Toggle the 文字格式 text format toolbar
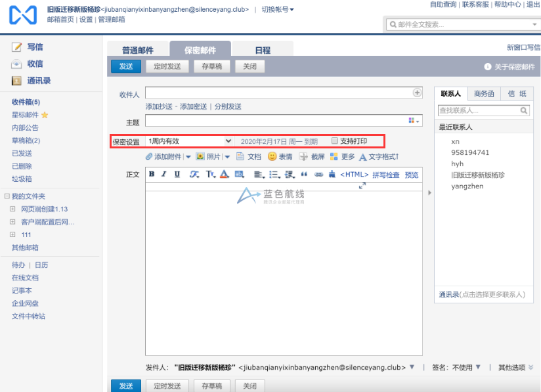The image size is (541, 392). [379, 157]
